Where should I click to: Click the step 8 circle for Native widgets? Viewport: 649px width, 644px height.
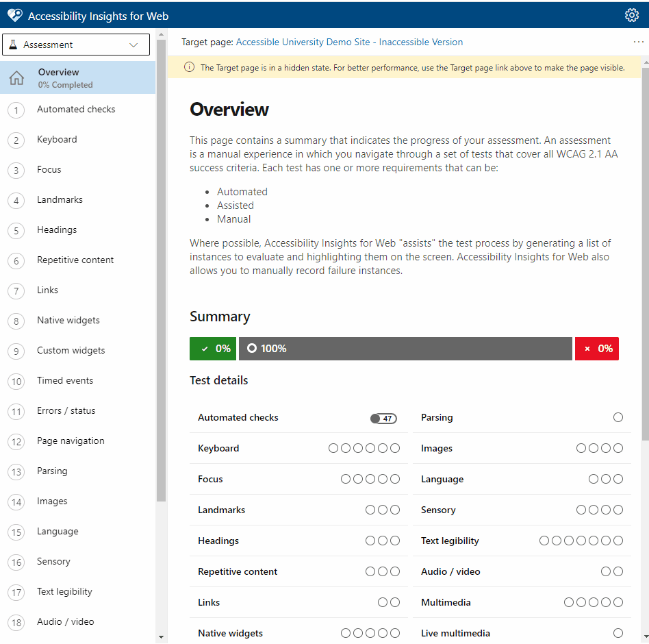(16, 321)
